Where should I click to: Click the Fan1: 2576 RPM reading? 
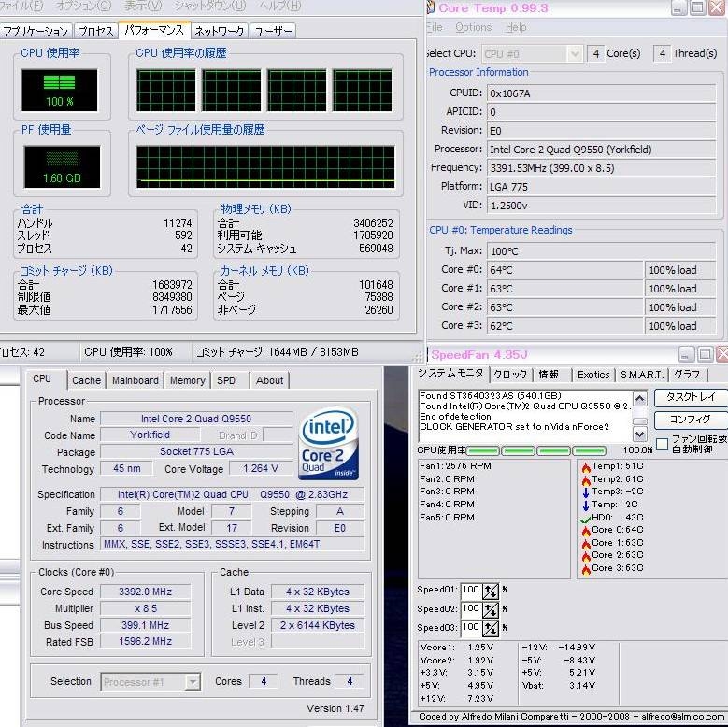pyautogui.click(x=455, y=466)
